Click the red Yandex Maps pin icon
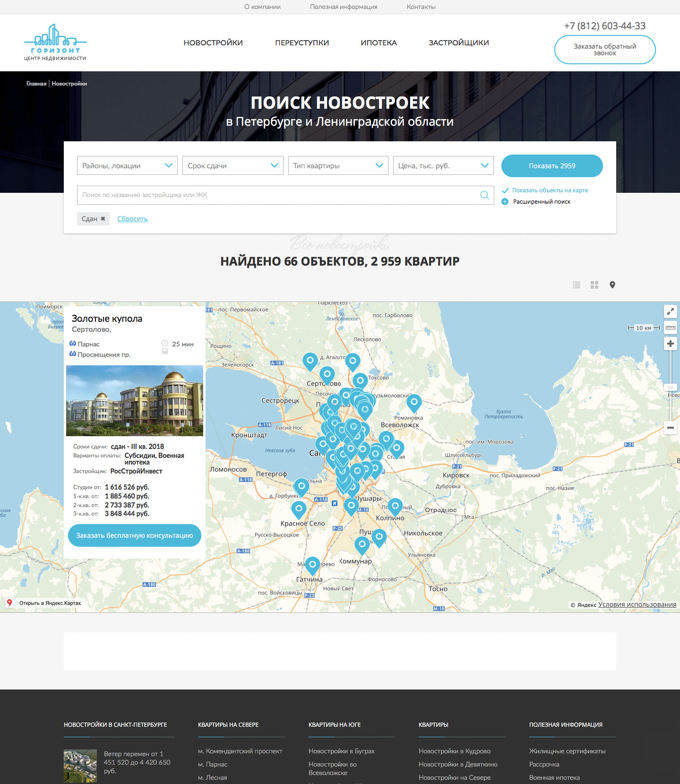 point(9,603)
